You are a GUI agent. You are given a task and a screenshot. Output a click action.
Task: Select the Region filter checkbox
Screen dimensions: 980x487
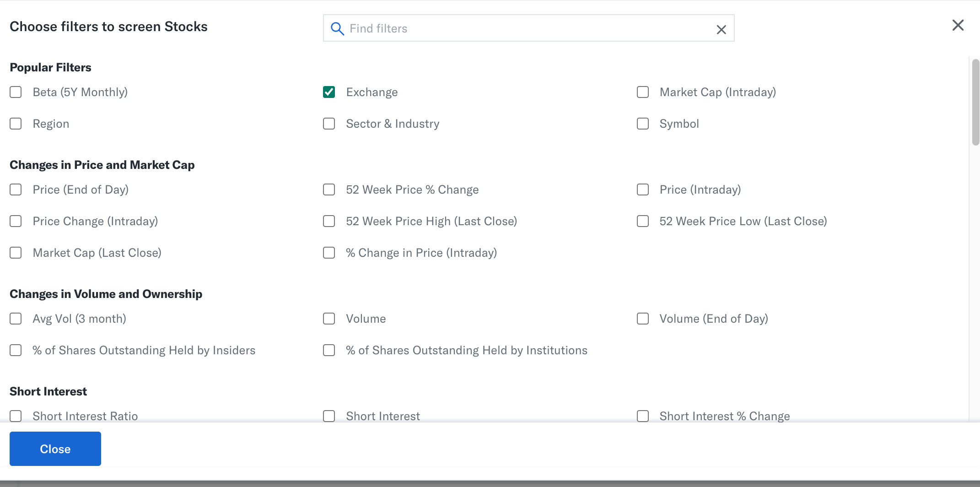tap(16, 124)
